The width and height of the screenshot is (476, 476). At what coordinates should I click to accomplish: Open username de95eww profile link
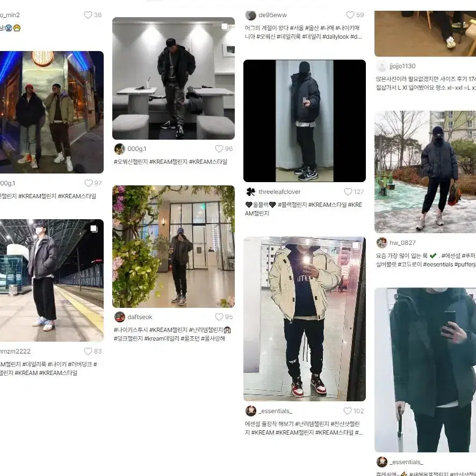tap(272, 15)
